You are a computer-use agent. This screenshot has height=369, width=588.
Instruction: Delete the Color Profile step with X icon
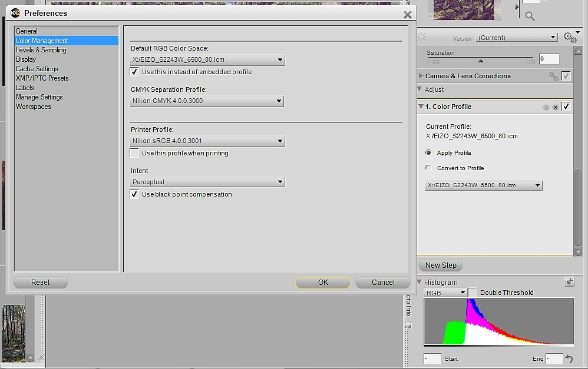point(556,107)
